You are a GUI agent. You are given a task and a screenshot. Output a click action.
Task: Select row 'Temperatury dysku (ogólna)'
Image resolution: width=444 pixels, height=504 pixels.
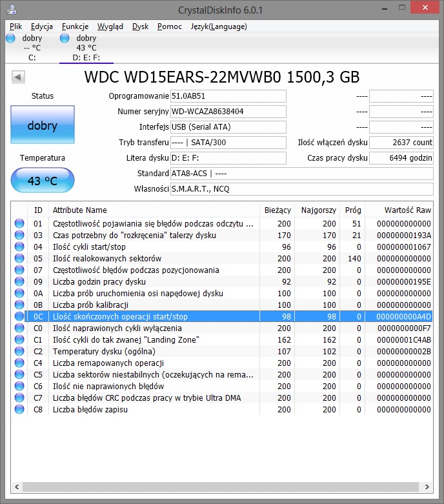(x=222, y=351)
